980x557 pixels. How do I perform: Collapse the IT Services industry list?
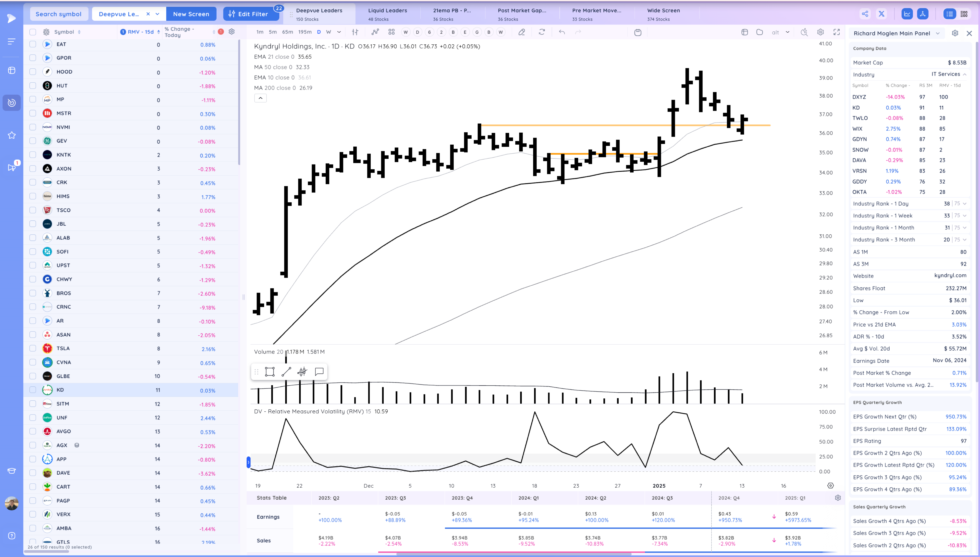tap(965, 74)
